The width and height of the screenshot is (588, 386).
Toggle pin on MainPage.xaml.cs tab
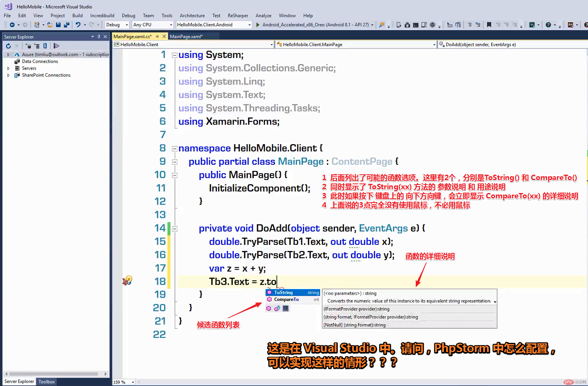click(157, 36)
